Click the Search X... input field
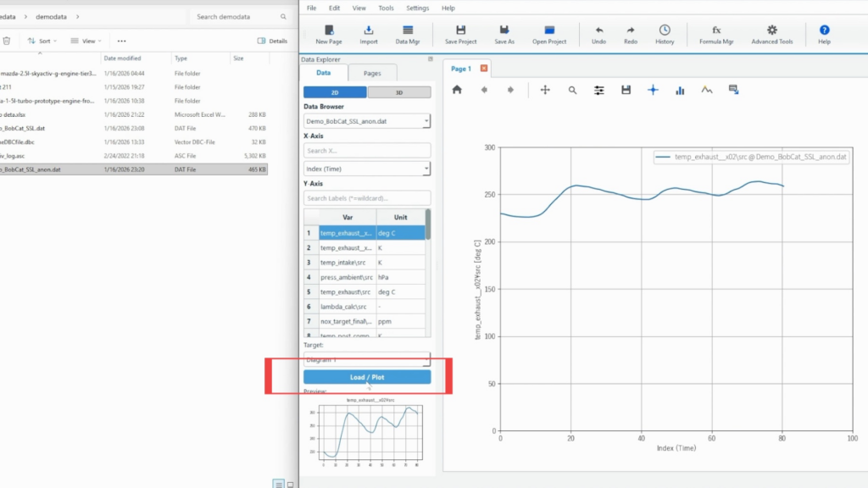The width and height of the screenshot is (868, 488). 366,151
